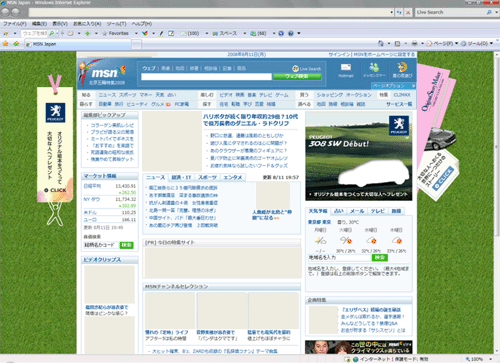Click the browser Back button
This screenshot has width=500, height=363.
5,12
